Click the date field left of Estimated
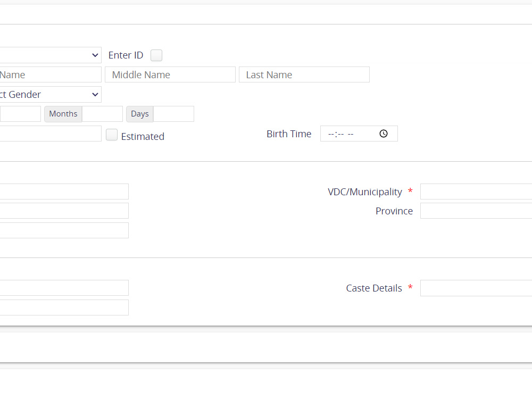Screen dimensions: 532x399 (x=51, y=134)
